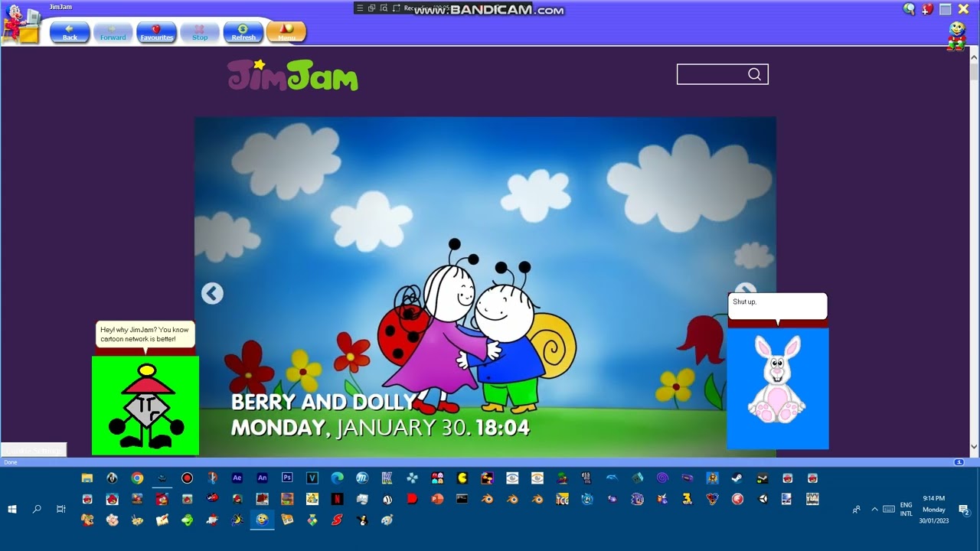The image size is (980, 551).
Task: Open Windows taskbar search
Action: click(37, 509)
